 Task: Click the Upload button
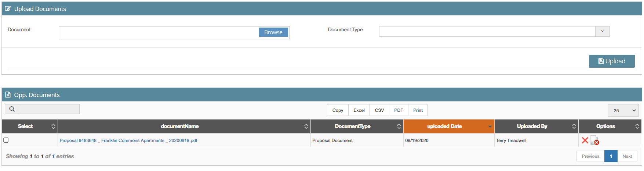click(612, 61)
